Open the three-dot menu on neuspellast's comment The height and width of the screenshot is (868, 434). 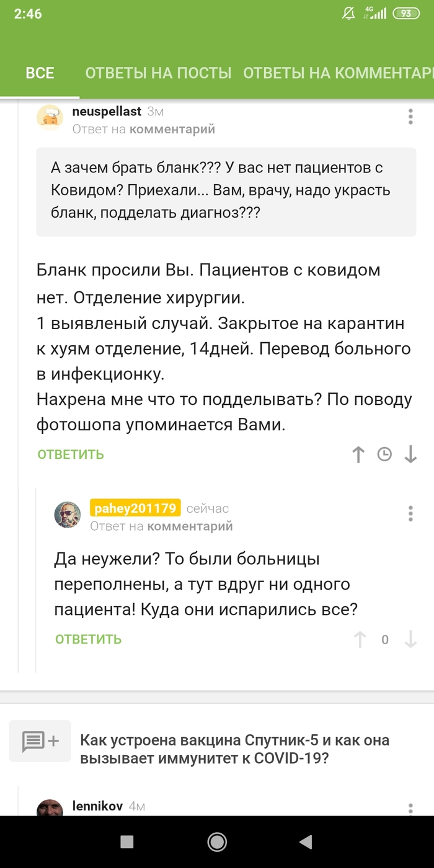click(410, 117)
